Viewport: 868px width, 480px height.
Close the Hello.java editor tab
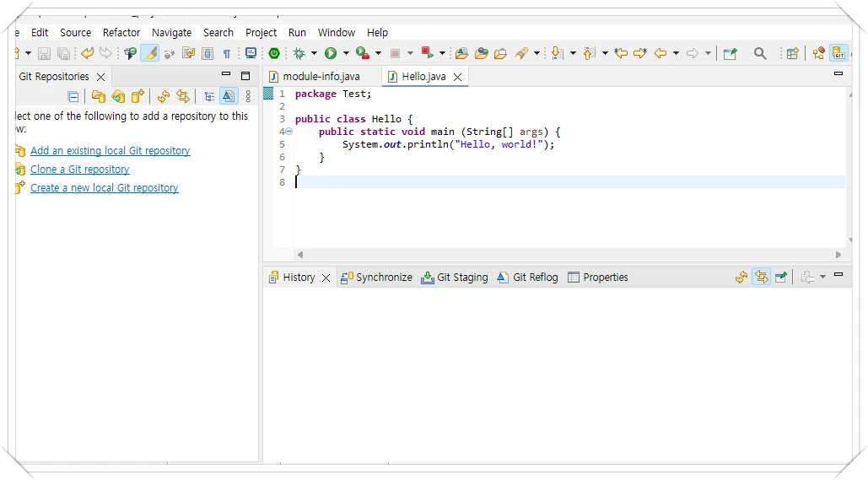tap(458, 77)
